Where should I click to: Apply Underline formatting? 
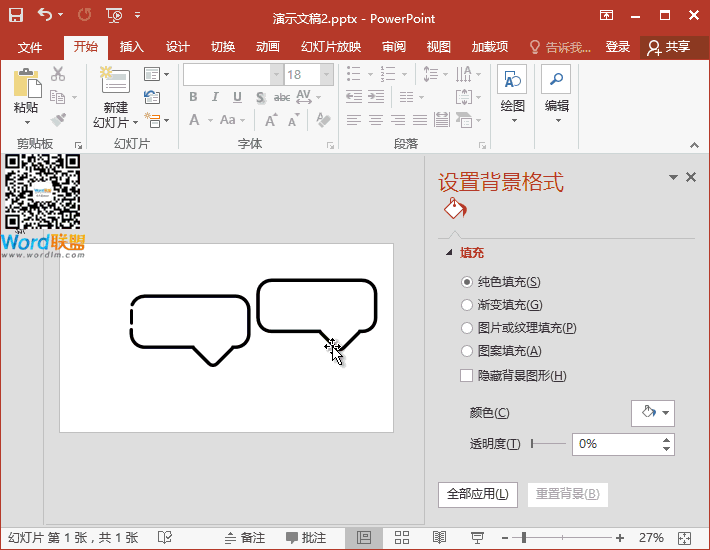coord(237,97)
